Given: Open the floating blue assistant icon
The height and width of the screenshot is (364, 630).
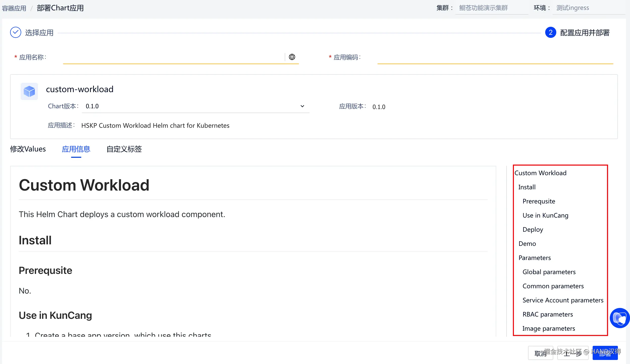Looking at the screenshot, I should (620, 318).
